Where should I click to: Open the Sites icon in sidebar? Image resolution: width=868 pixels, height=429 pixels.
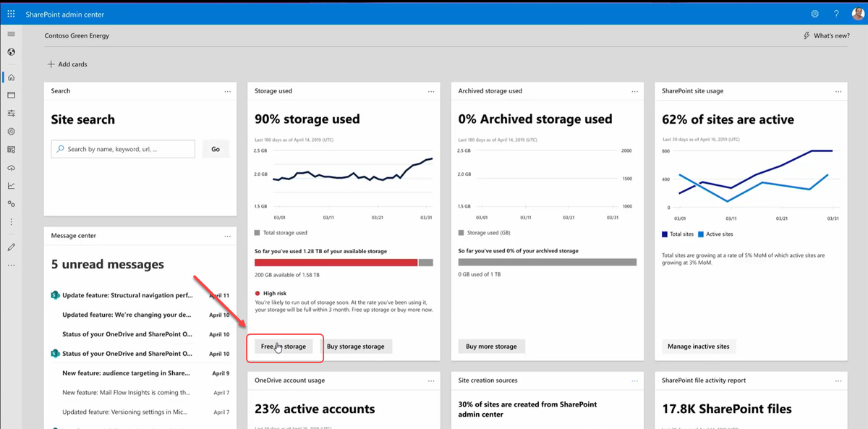[x=11, y=95]
